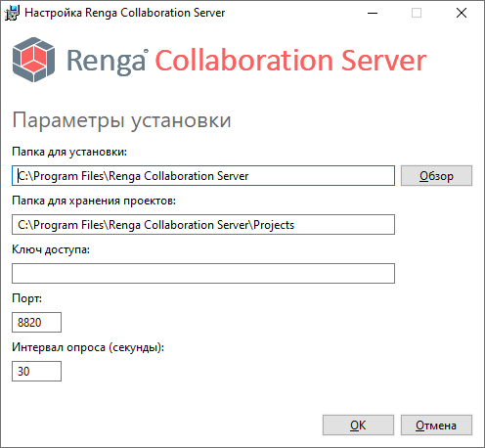485x448 pixels.
Task: Click the Папка для установки label
Action: click(x=69, y=152)
